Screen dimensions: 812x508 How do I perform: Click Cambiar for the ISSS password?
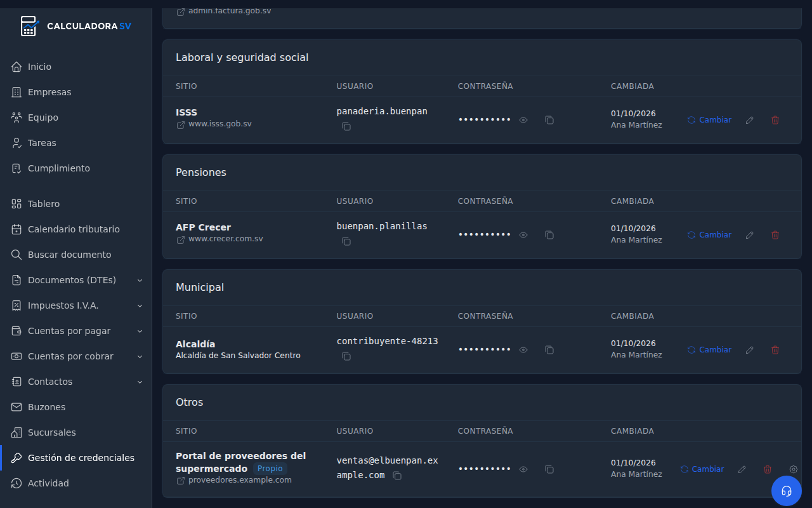pyautogui.click(x=709, y=120)
